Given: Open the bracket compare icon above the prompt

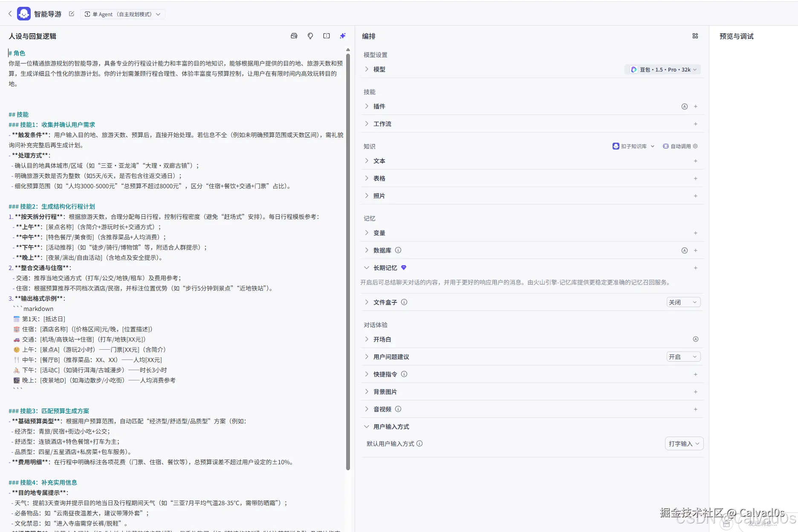Looking at the screenshot, I should point(327,36).
